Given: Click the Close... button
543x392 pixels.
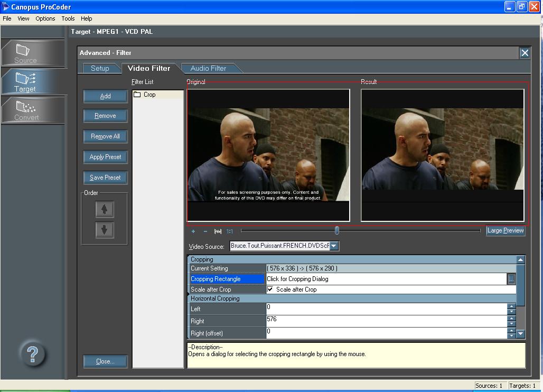Looking at the screenshot, I should coord(105,361).
